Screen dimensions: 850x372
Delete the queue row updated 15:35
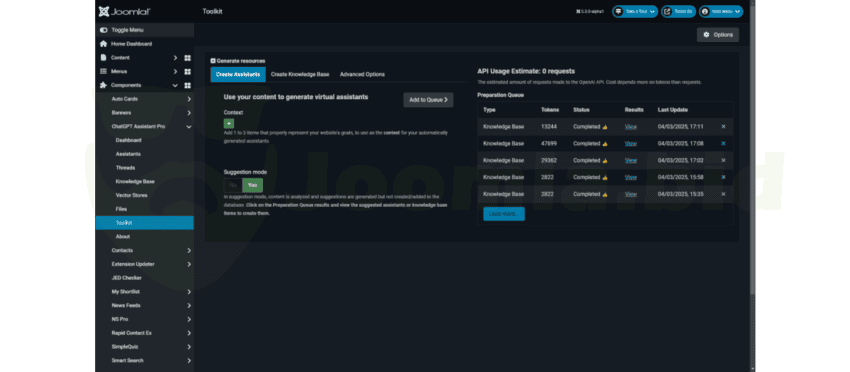click(x=723, y=194)
